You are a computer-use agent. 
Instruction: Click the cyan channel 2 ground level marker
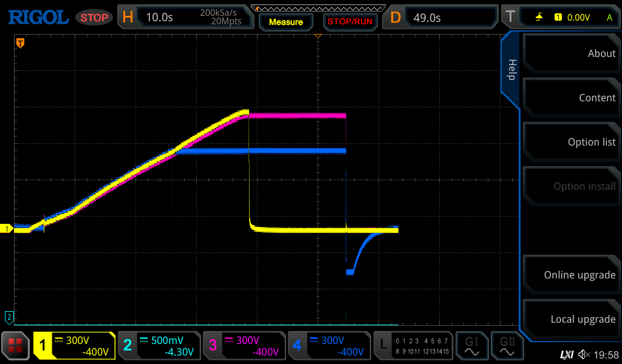pyautogui.click(x=9, y=316)
